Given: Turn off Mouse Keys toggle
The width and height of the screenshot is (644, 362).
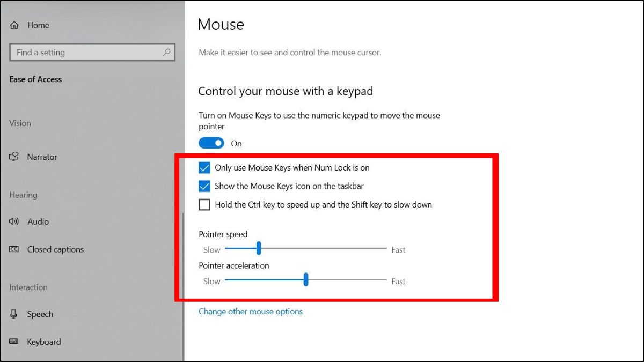Looking at the screenshot, I should [x=211, y=143].
